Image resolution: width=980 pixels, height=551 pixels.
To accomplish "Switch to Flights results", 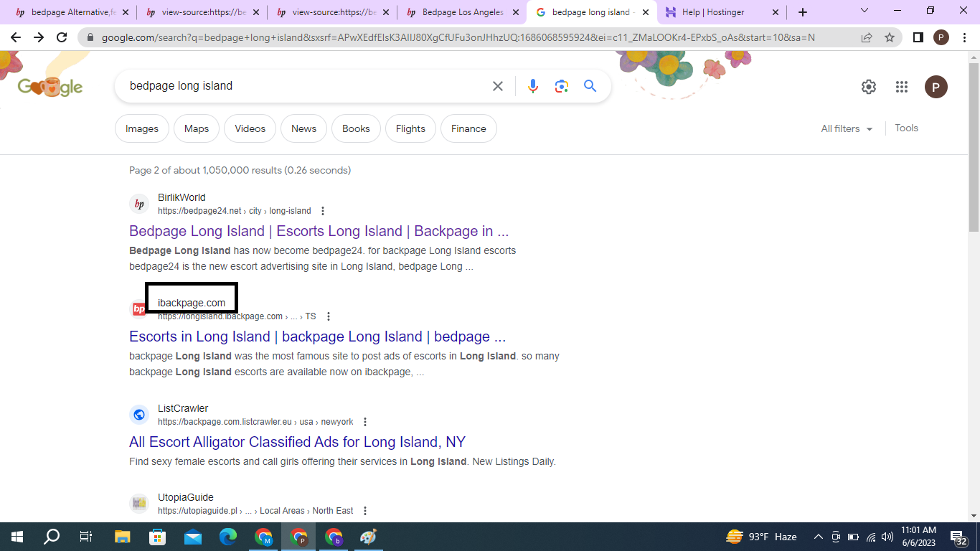I will [410, 129].
